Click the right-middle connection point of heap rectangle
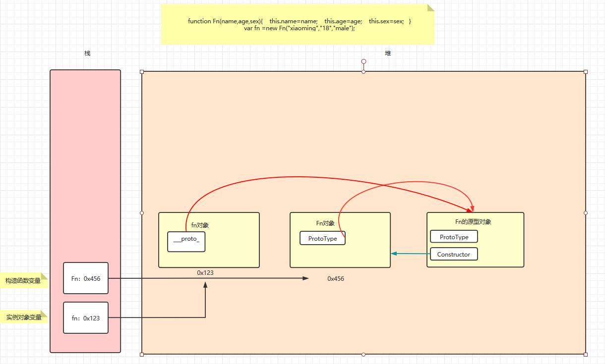The height and width of the screenshot is (364, 605). coord(586,213)
